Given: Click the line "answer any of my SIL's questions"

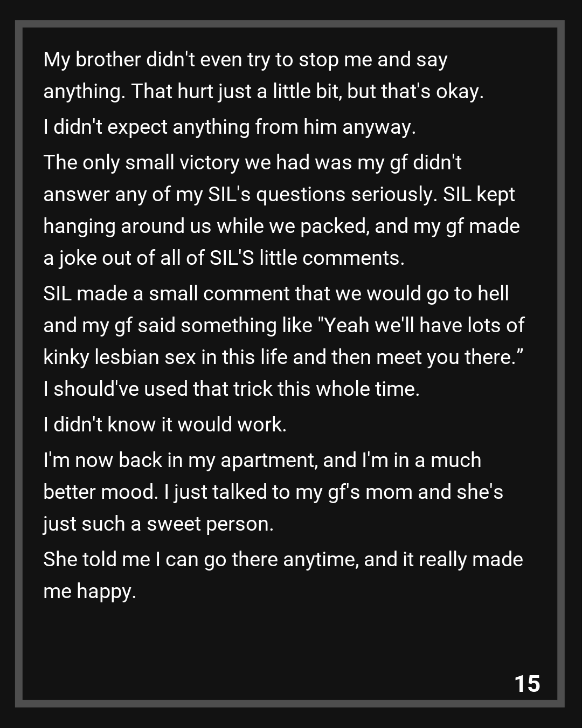Looking at the screenshot, I should click(x=279, y=194).
